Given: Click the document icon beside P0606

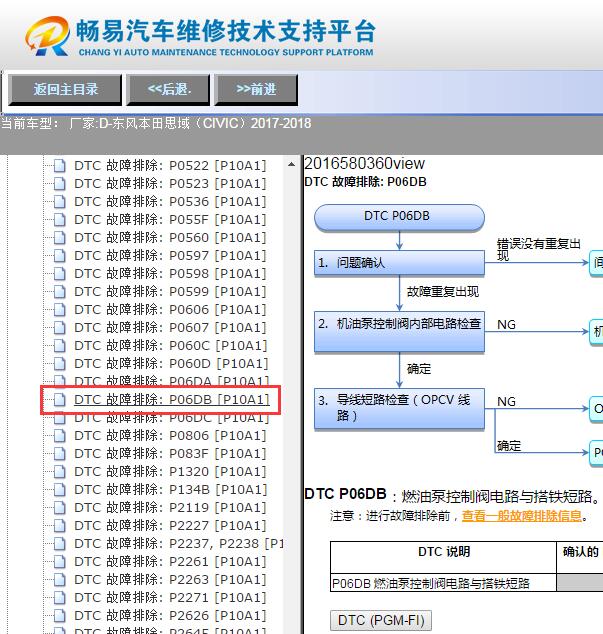Looking at the screenshot, I should [59, 310].
